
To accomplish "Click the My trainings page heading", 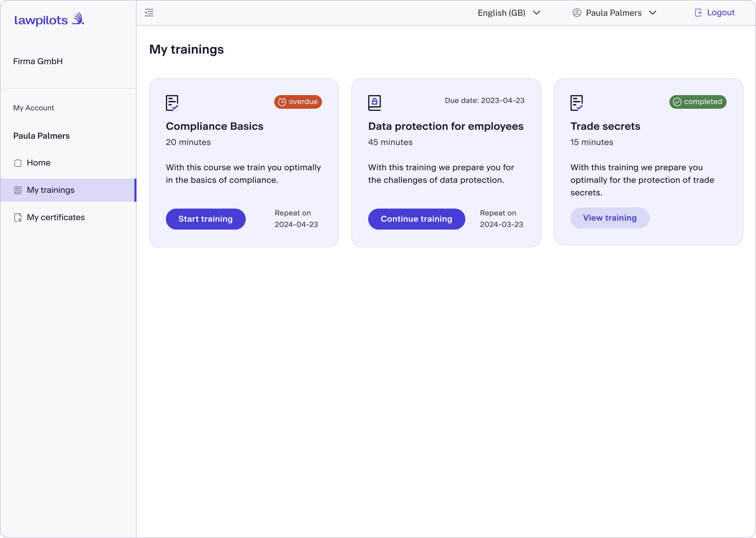I will [x=186, y=49].
